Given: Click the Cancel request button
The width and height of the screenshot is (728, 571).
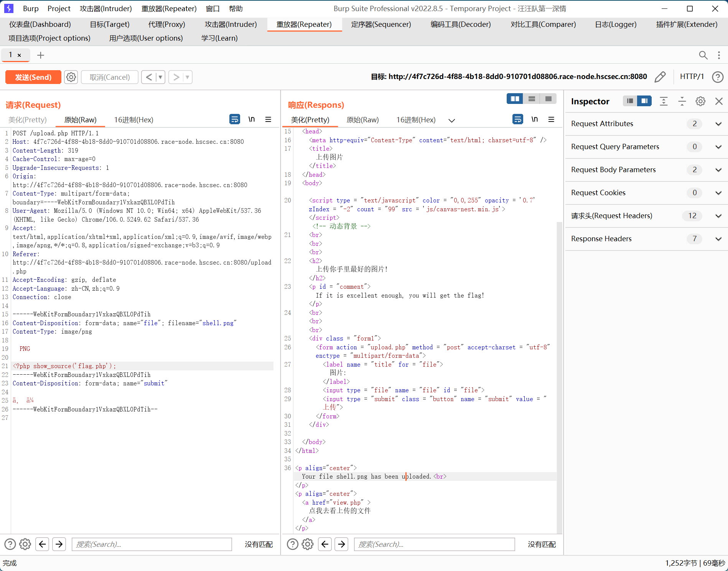Looking at the screenshot, I should 110,77.
